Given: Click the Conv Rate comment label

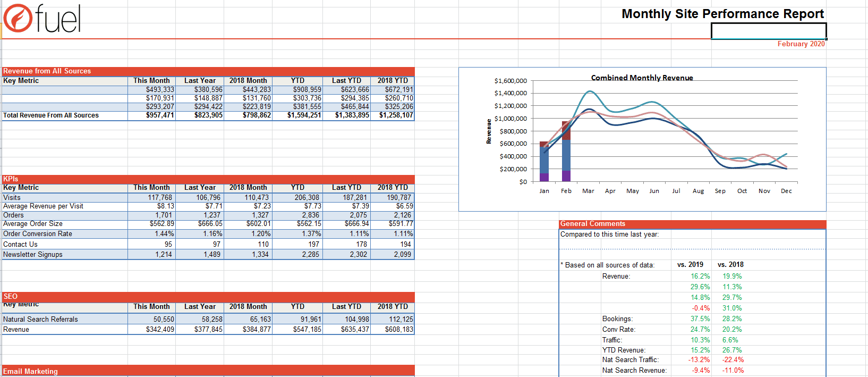Looking at the screenshot, I should [619, 330].
